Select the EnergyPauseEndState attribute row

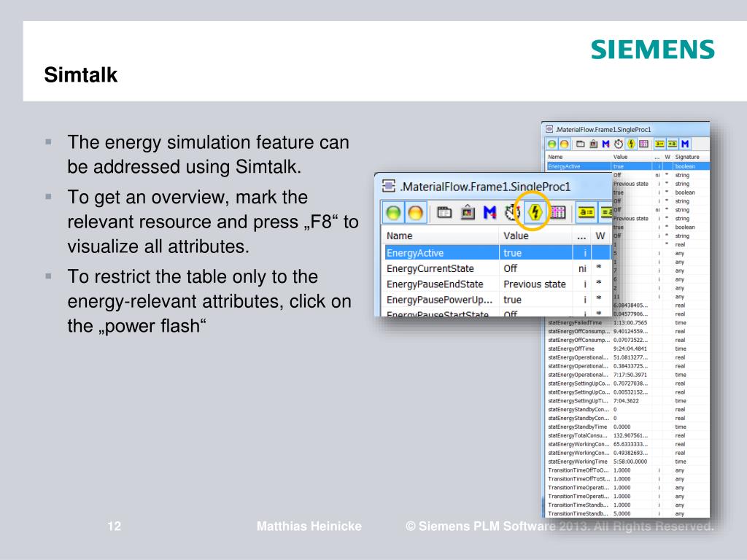pos(498,284)
